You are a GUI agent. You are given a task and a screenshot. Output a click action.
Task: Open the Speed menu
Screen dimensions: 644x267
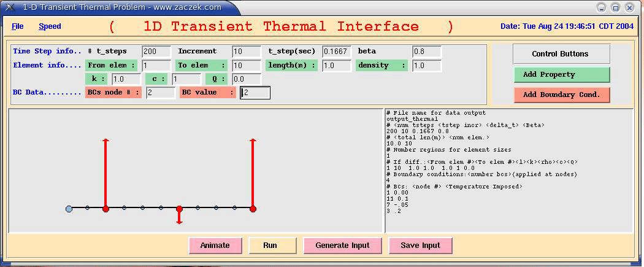[50, 26]
